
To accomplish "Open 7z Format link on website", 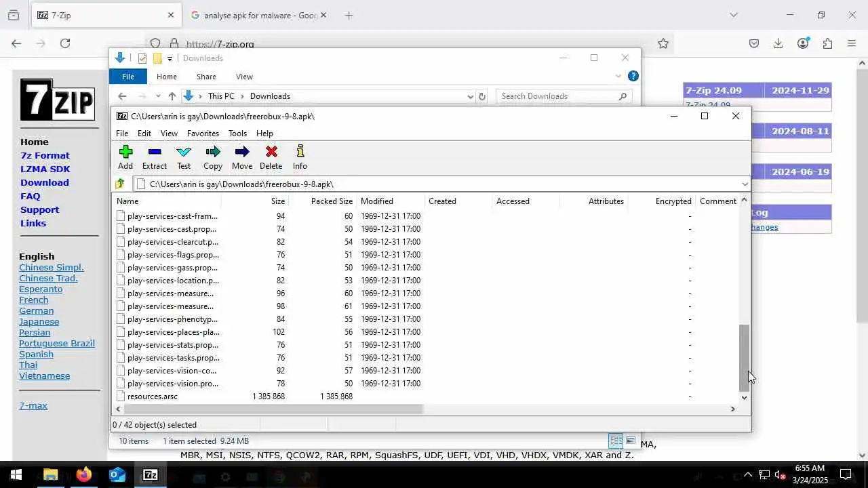I will 45,155.
